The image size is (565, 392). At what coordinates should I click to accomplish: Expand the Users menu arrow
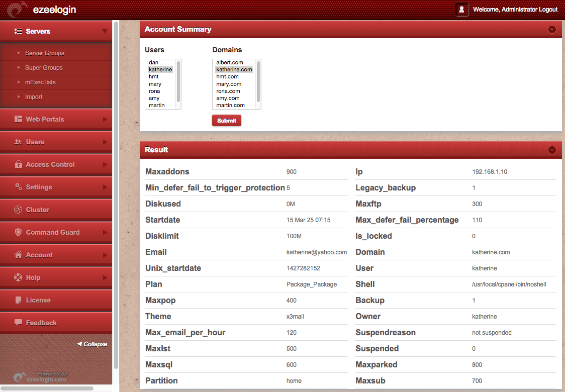(105, 142)
